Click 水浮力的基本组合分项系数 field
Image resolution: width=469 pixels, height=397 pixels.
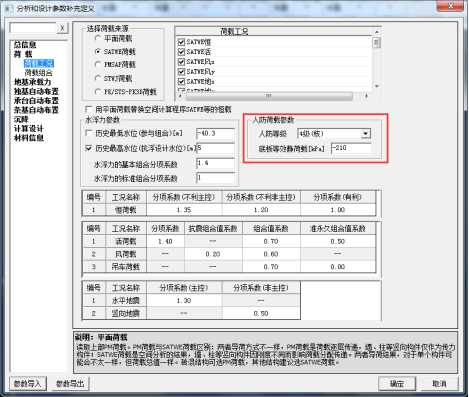pos(215,163)
